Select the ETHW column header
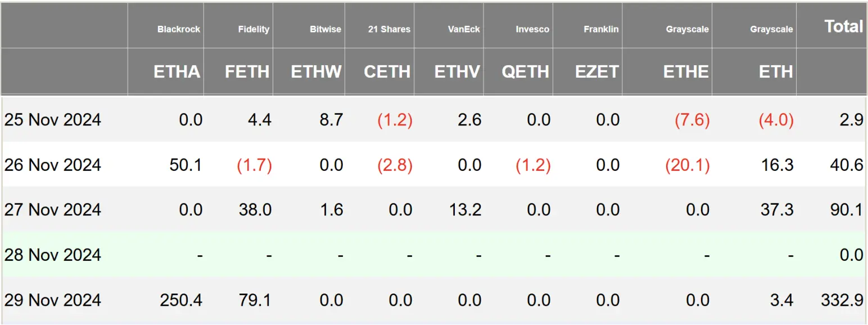 pos(316,72)
